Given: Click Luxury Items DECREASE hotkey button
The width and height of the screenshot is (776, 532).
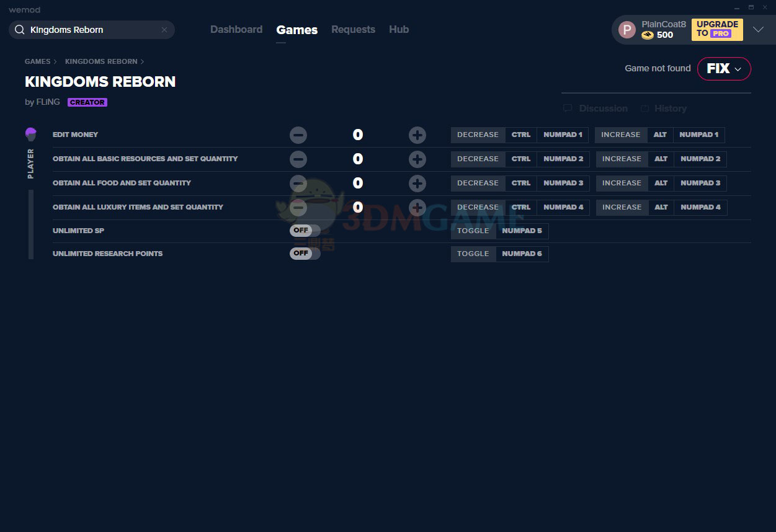Looking at the screenshot, I should 478,207.
